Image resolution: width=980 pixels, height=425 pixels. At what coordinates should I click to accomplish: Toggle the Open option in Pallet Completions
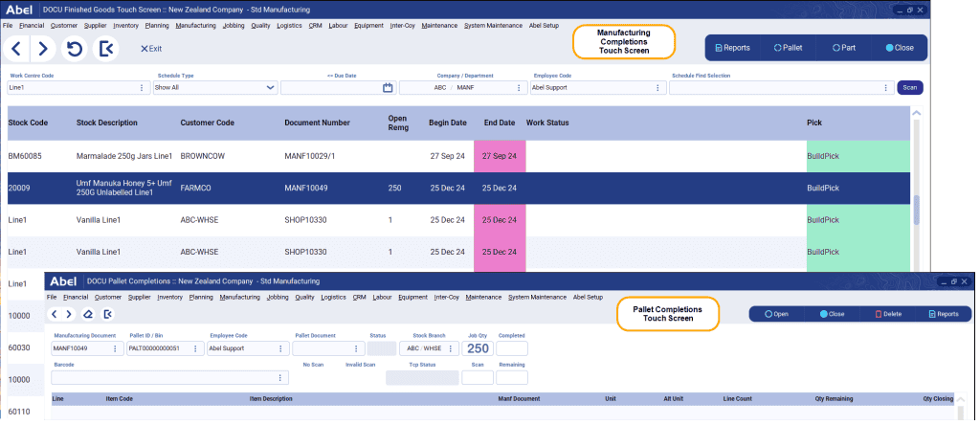click(775, 313)
